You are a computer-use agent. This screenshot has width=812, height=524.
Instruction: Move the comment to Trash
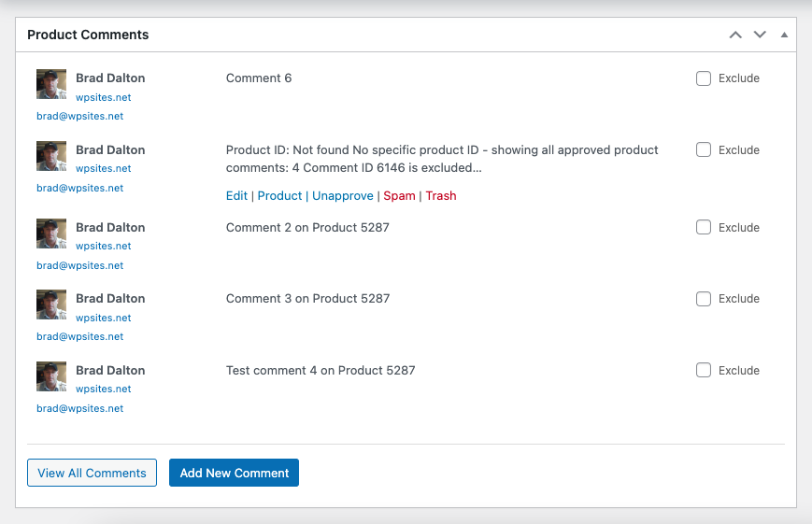pyautogui.click(x=441, y=196)
